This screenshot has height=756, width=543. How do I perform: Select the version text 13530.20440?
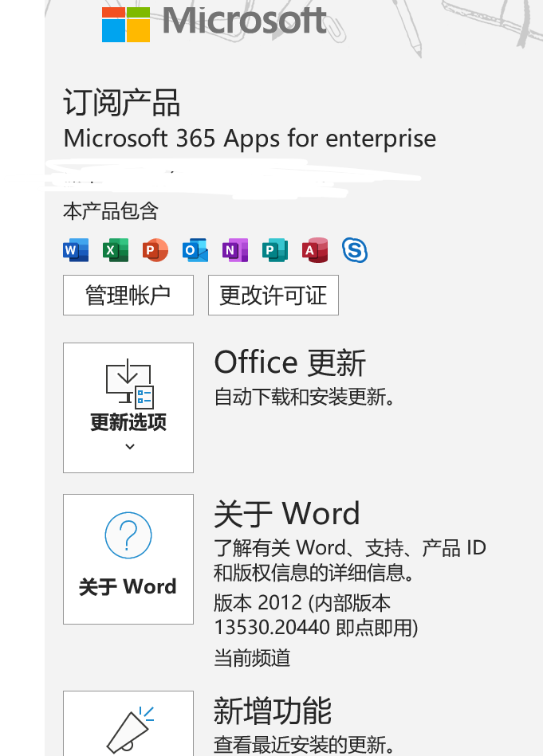coord(272,628)
